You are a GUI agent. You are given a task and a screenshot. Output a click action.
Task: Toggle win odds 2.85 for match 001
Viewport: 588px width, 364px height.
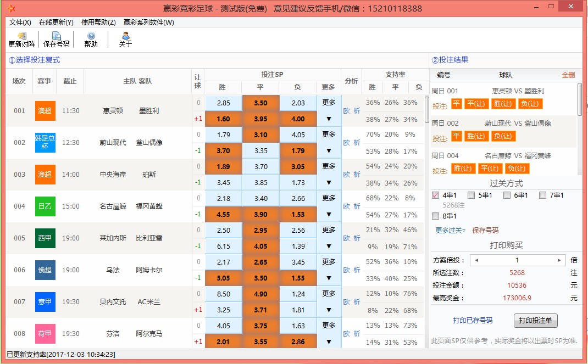(224, 103)
